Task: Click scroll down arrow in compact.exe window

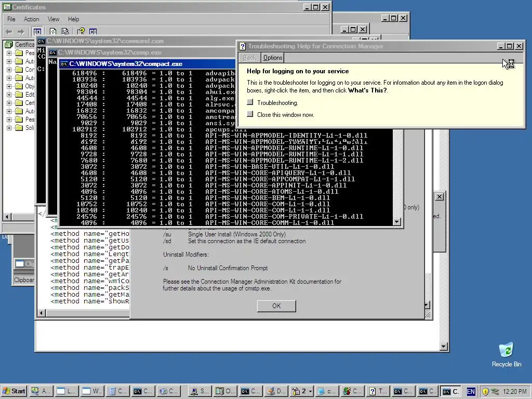Action: 396,222
